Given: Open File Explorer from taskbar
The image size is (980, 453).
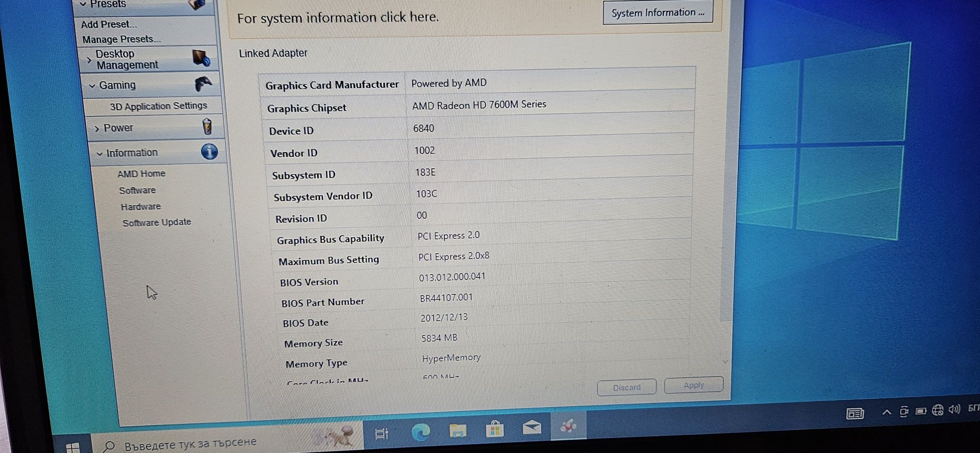Looking at the screenshot, I should pos(458,430).
